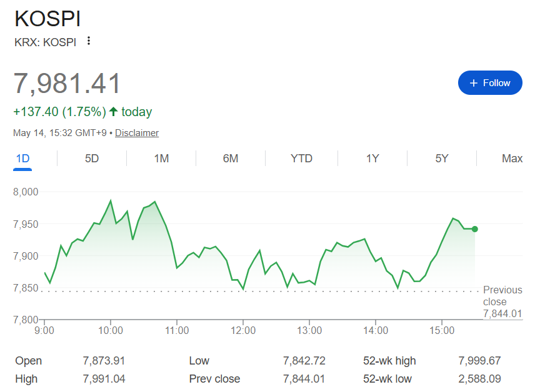Click the 15:00 x-axis time label
The image size is (535, 392).
coord(442,330)
